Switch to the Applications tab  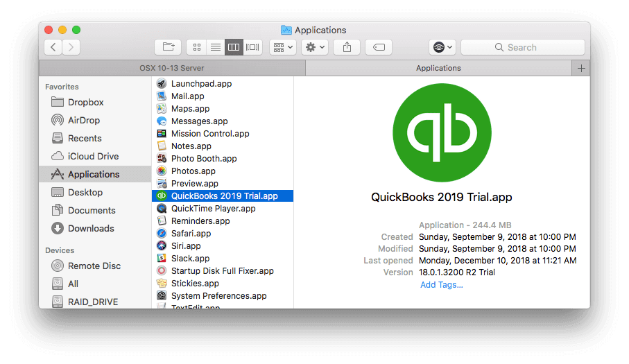pyautogui.click(x=438, y=68)
